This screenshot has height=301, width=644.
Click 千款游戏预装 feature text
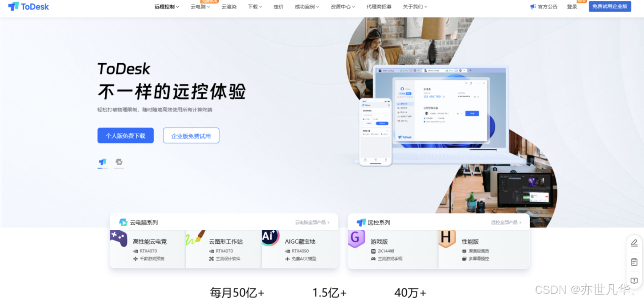coord(152,259)
